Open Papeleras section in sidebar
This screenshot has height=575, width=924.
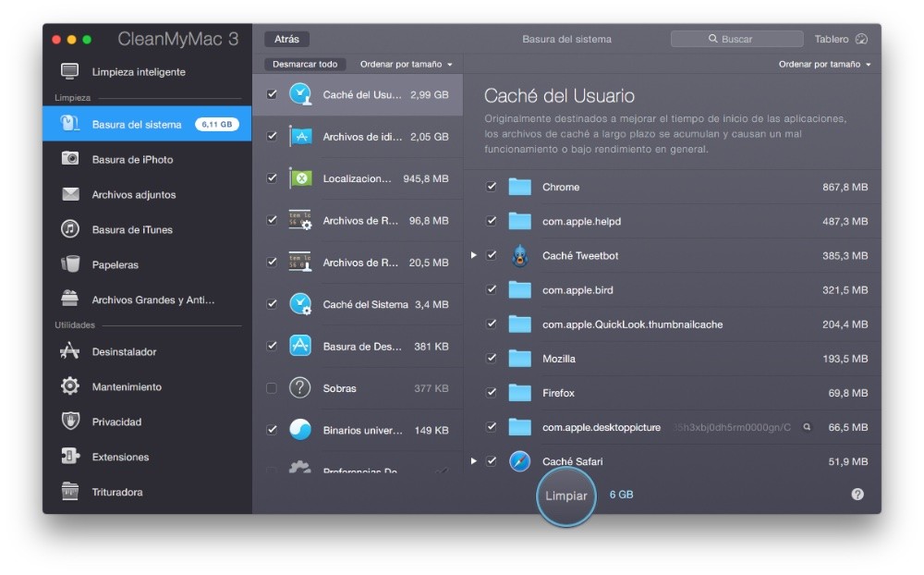point(147,264)
